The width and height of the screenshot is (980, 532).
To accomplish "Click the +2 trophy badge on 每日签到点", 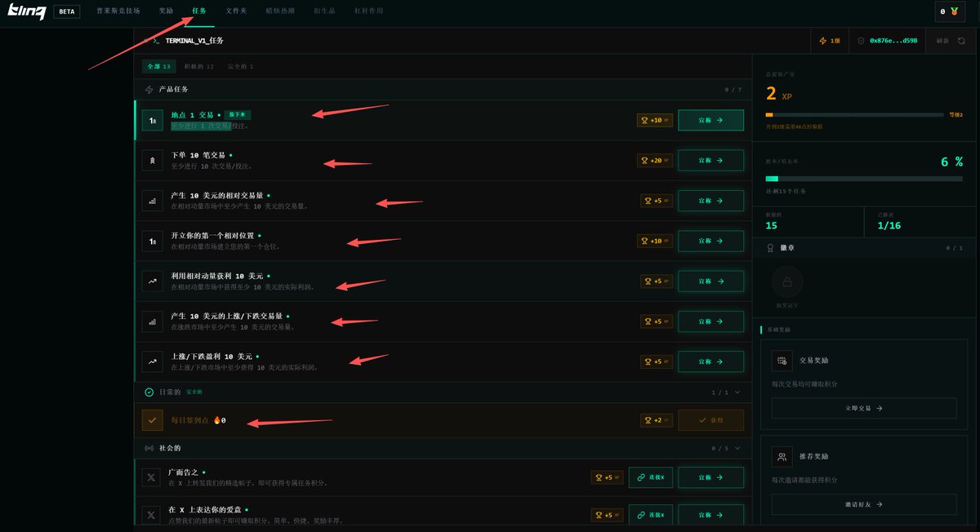I will [657, 420].
